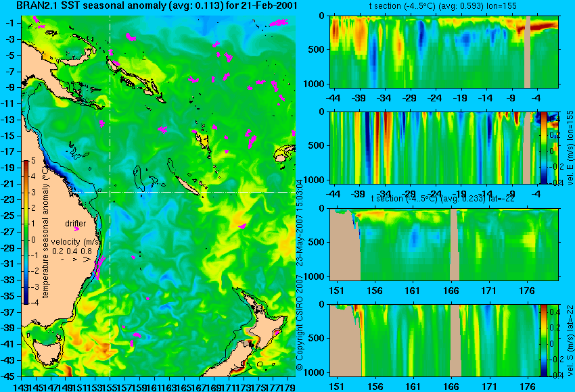Screen dimensions: 575x392
Task: Click the temperature section plot at lat=-22
Action: tap(444, 245)
